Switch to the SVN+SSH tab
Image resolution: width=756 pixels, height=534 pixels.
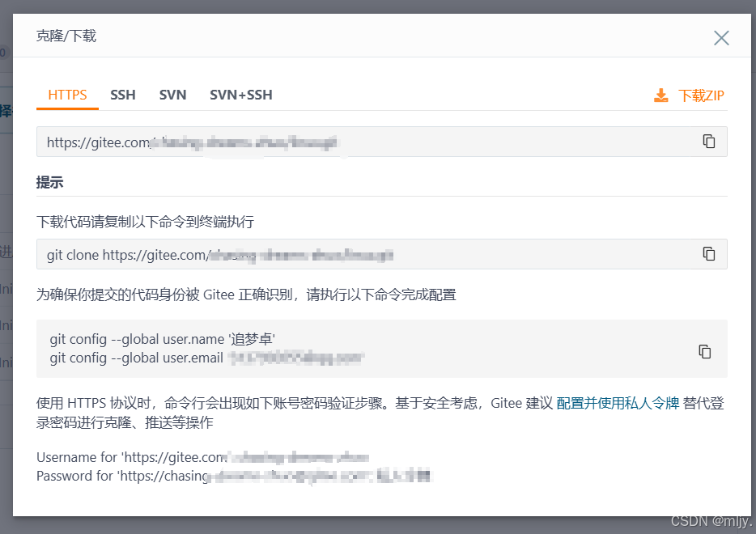pos(240,95)
